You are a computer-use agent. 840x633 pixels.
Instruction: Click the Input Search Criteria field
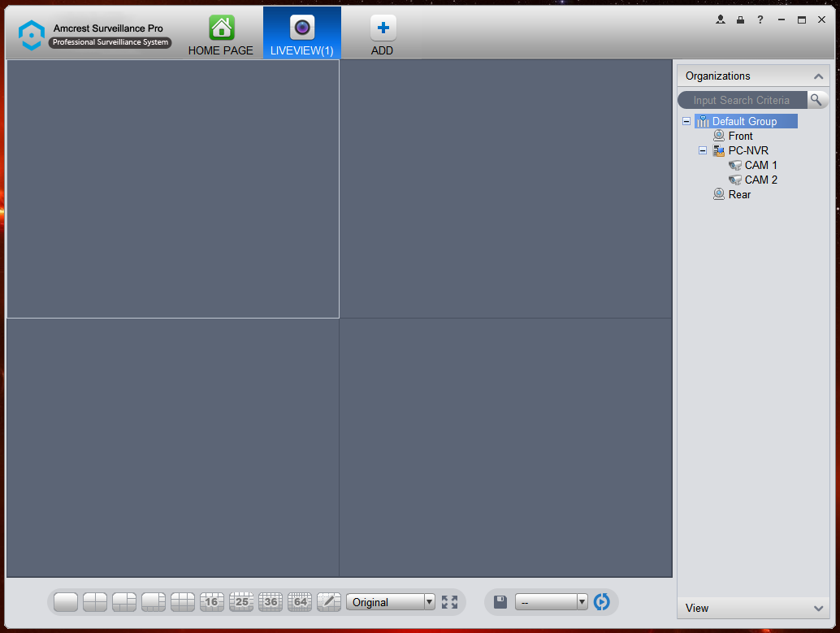click(x=743, y=100)
